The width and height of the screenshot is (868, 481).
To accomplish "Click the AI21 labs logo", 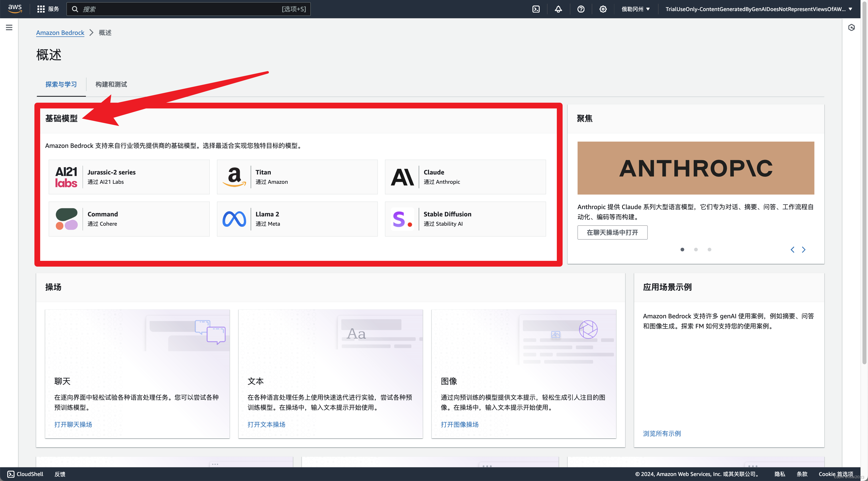I will (66, 177).
